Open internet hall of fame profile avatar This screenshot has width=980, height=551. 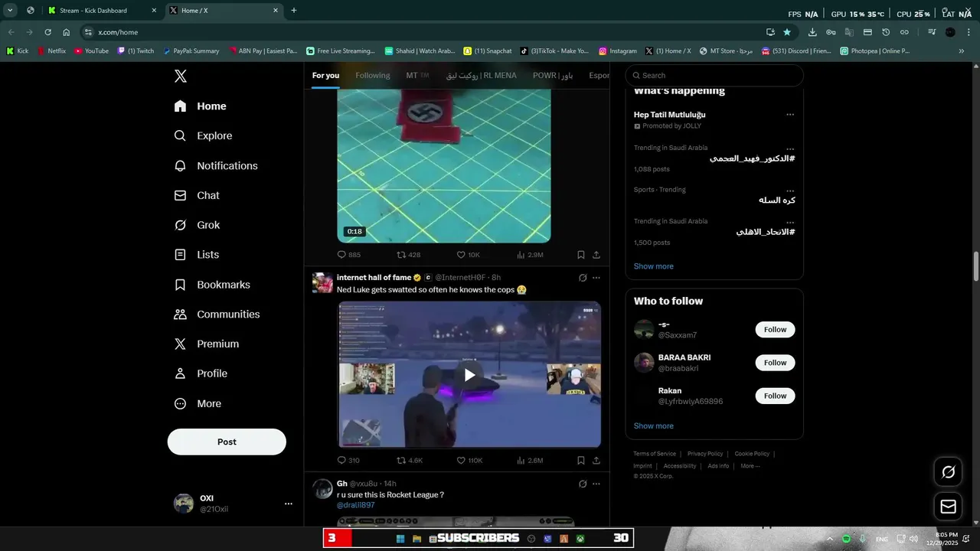322,283
